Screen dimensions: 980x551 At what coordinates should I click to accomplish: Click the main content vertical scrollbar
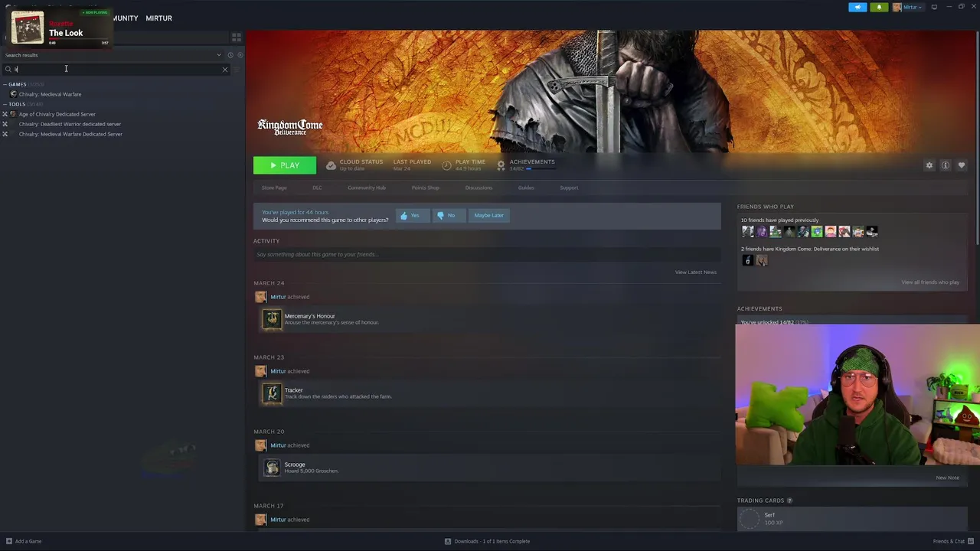(x=977, y=138)
